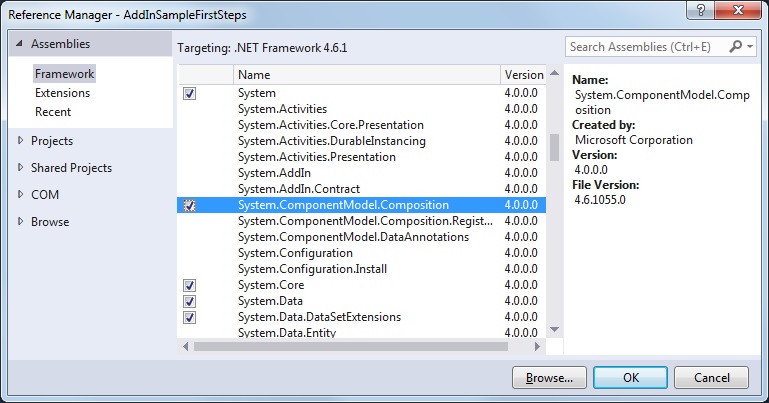Image resolution: width=769 pixels, height=403 pixels.
Task: Click the horizontal scrollbar left arrow
Action: 185,346
